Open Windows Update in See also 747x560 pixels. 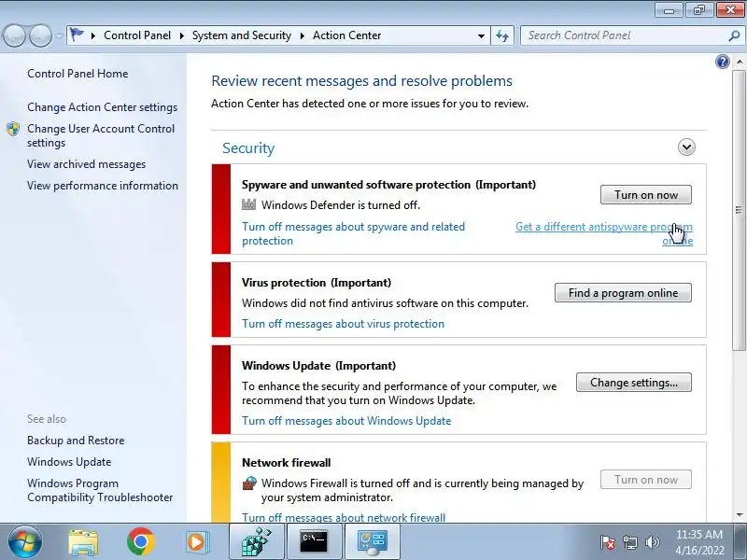point(69,462)
